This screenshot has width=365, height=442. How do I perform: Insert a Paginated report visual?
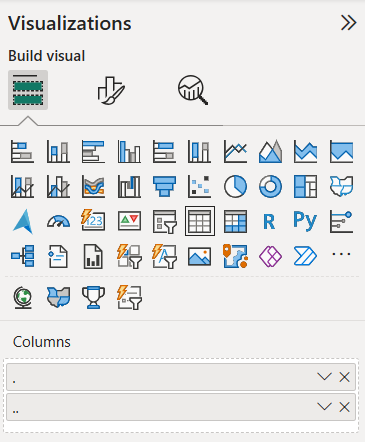pos(93,256)
